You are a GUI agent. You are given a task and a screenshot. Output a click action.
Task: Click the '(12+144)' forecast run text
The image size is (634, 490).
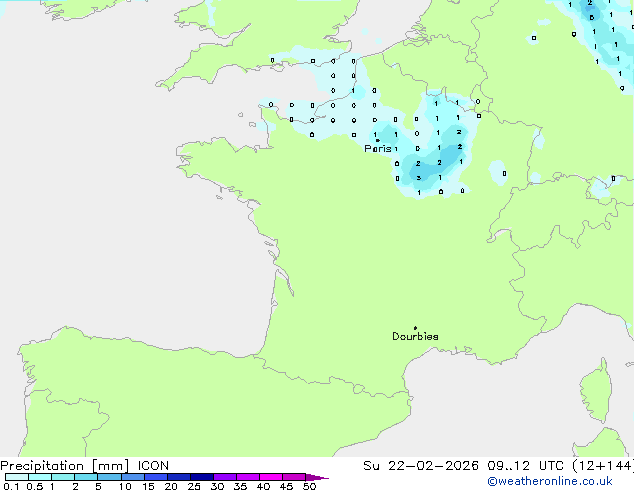pos(603,466)
